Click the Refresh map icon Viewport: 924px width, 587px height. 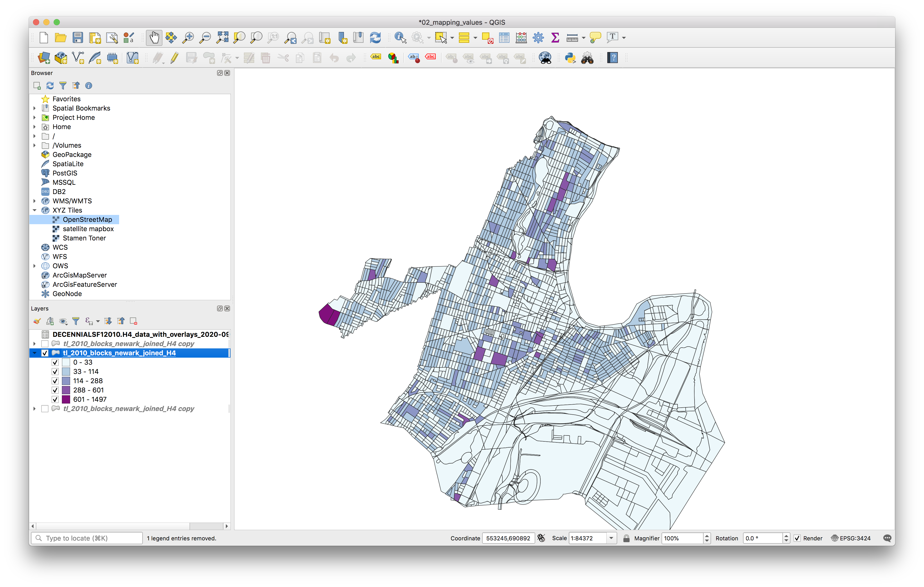click(x=375, y=38)
